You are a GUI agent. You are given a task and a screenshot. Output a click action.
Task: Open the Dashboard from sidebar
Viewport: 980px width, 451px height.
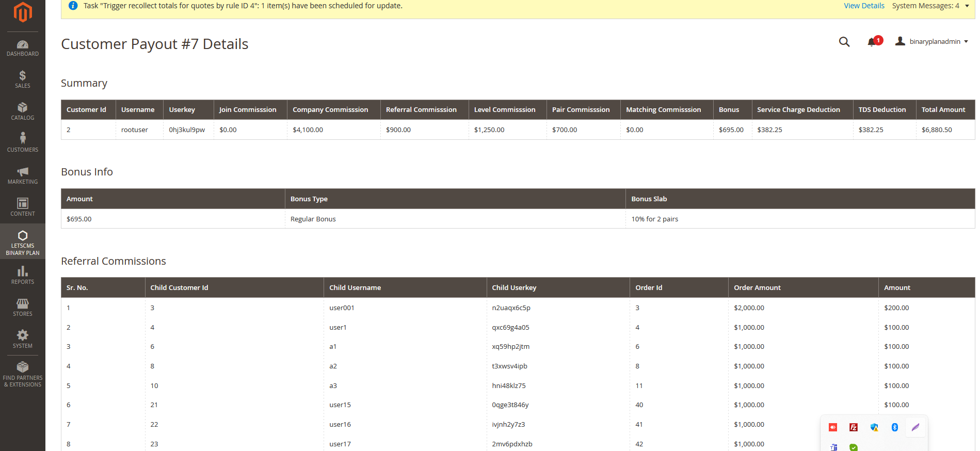22,48
